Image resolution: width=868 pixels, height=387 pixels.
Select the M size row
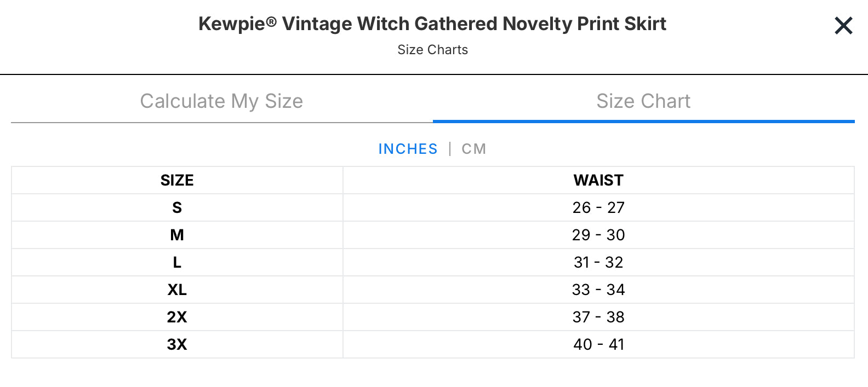(x=433, y=235)
